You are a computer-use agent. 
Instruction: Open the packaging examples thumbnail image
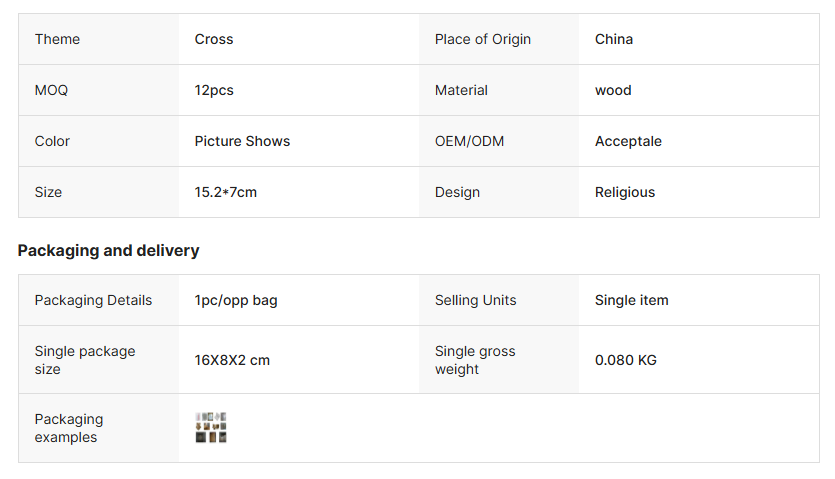(211, 427)
